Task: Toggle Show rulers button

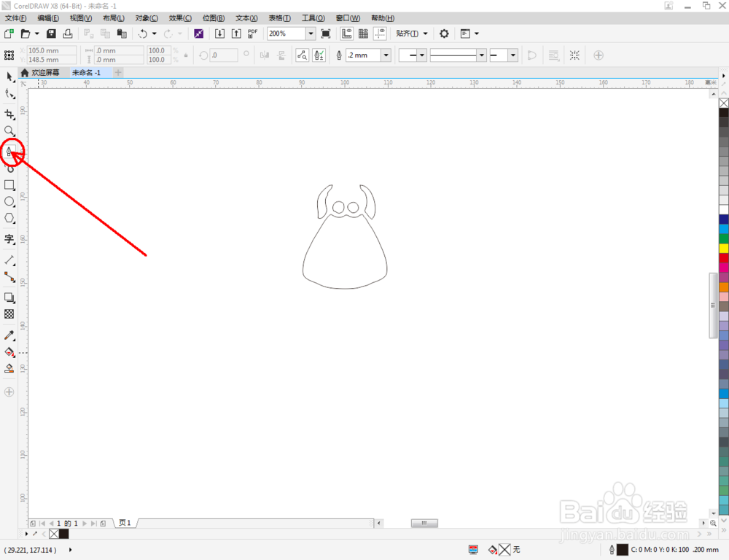Action: pyautogui.click(x=347, y=34)
